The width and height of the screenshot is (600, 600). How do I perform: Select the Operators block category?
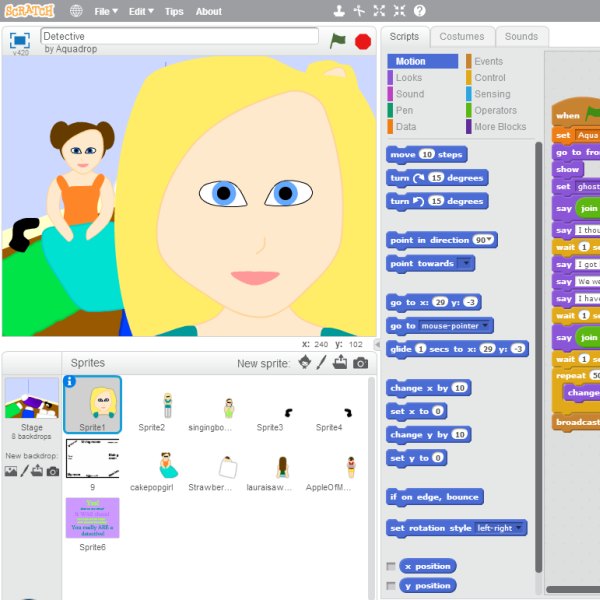point(495,111)
